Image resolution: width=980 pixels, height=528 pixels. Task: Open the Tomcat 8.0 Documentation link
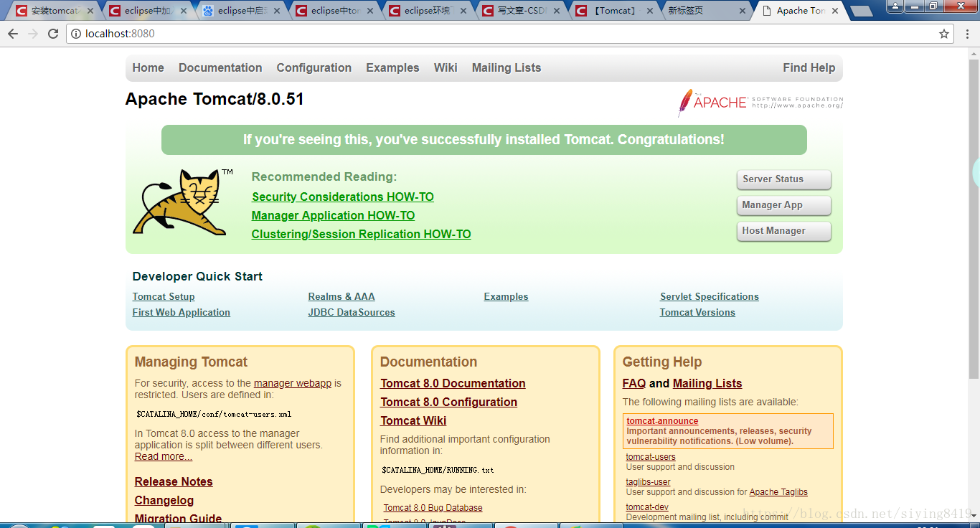pyautogui.click(x=453, y=383)
